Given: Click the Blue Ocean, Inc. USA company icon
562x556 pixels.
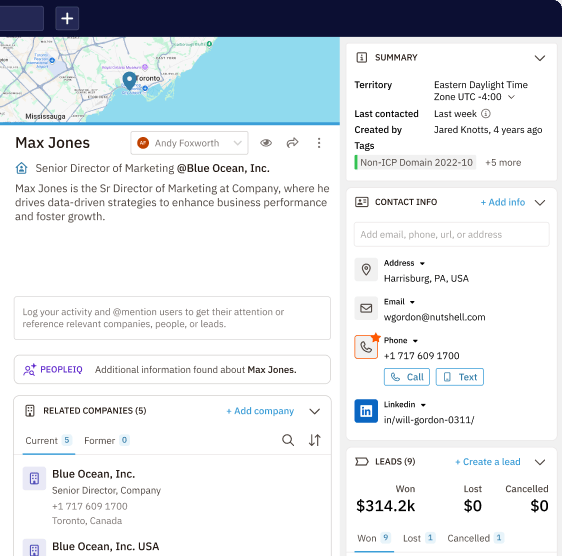Looking at the screenshot, I should pyautogui.click(x=34, y=548).
